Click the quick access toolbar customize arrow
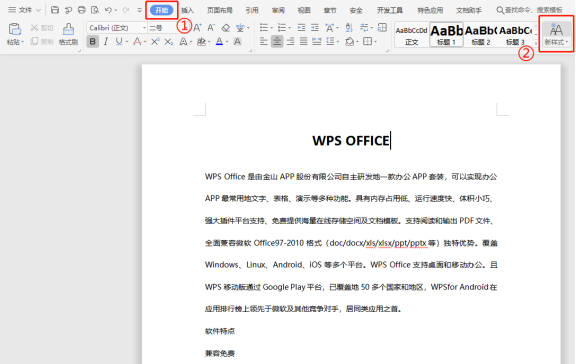 click(x=139, y=10)
